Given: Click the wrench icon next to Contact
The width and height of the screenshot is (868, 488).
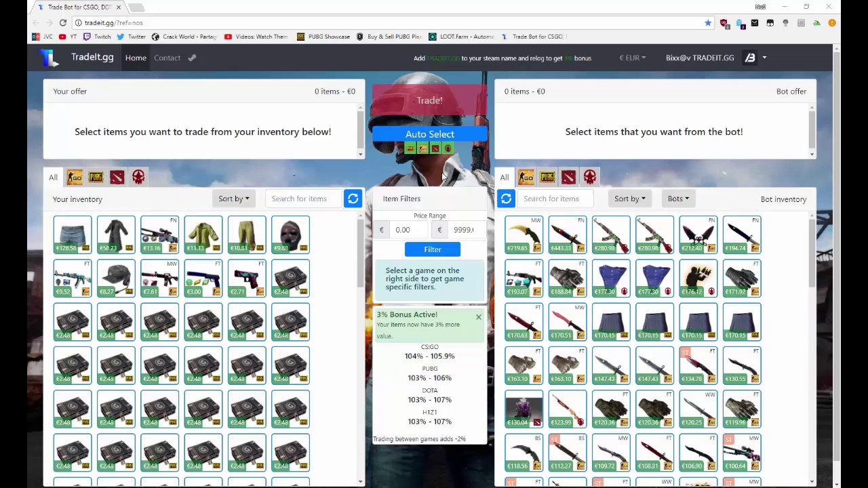Looking at the screenshot, I should point(192,58).
